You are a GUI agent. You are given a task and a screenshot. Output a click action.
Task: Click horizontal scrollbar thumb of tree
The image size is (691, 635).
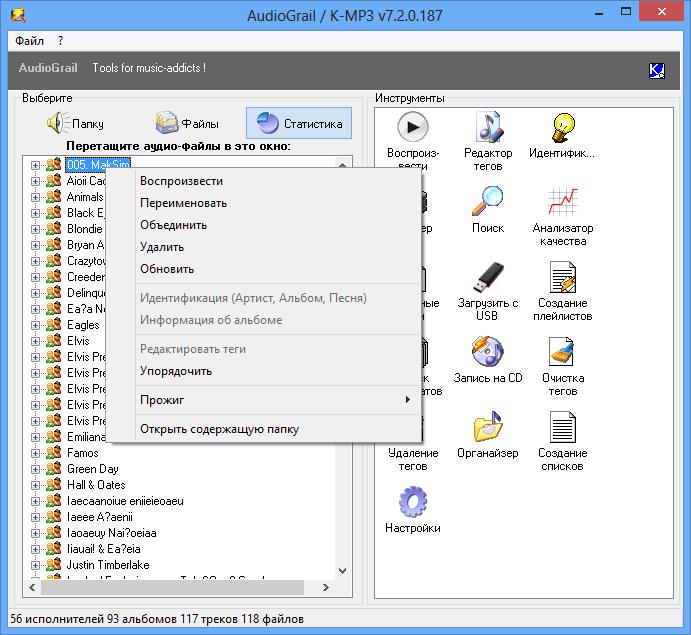pos(173,587)
